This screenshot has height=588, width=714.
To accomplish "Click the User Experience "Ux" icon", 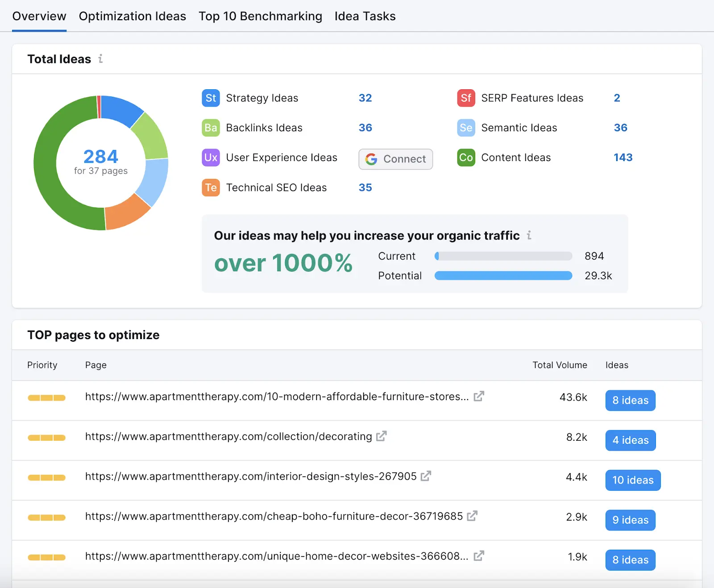I will [210, 157].
